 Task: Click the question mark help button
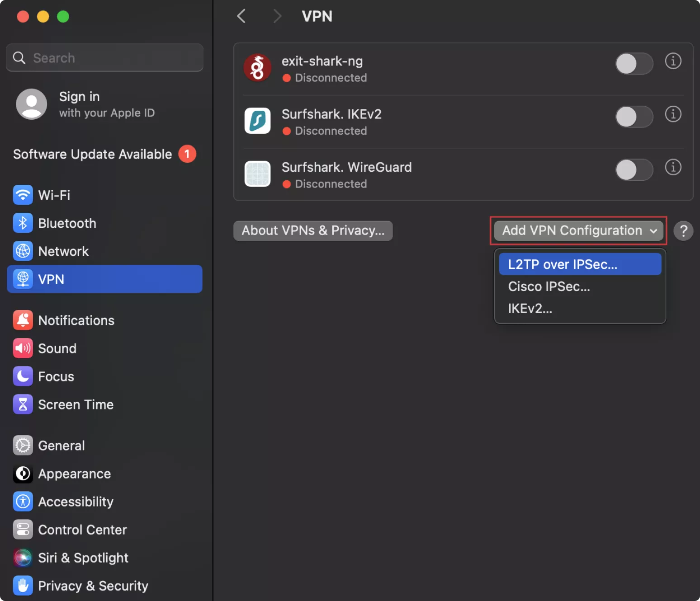tap(683, 231)
